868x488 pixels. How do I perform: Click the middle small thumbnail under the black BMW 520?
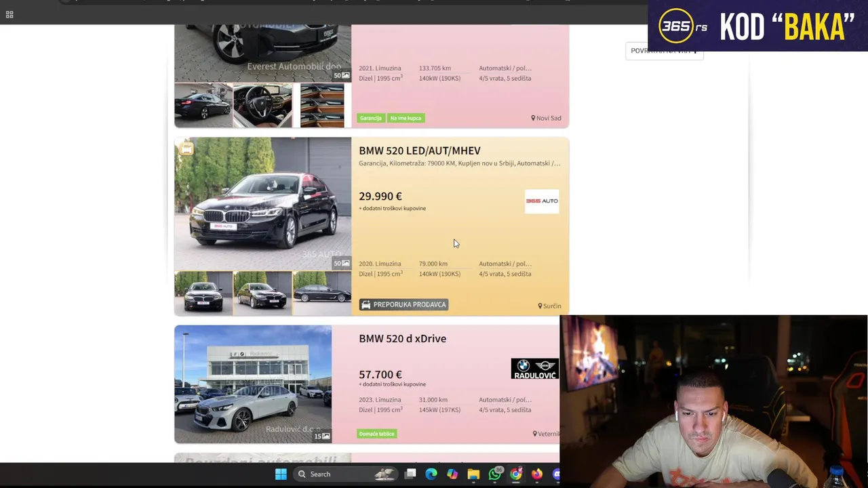click(x=262, y=293)
